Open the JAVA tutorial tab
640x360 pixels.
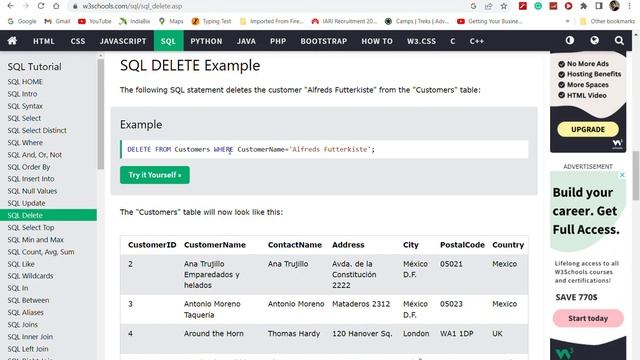coord(246,41)
